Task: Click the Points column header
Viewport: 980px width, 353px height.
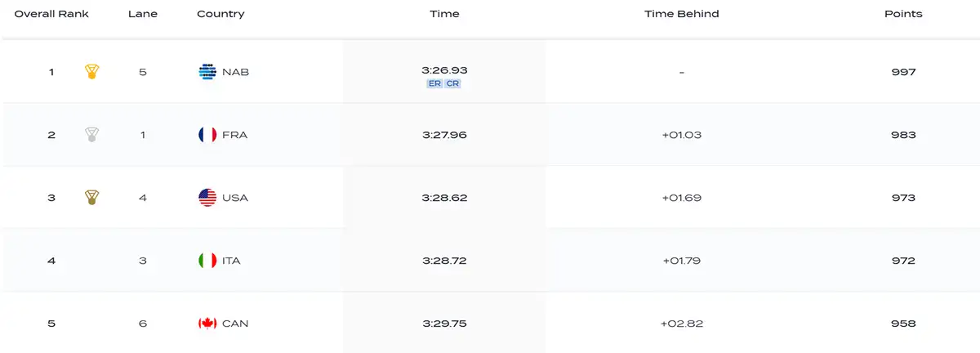Action: 903,14
